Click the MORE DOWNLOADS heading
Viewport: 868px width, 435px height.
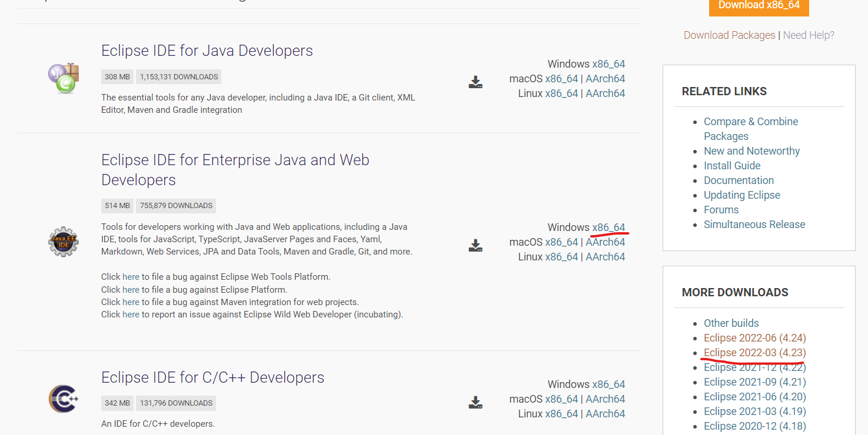click(x=735, y=293)
